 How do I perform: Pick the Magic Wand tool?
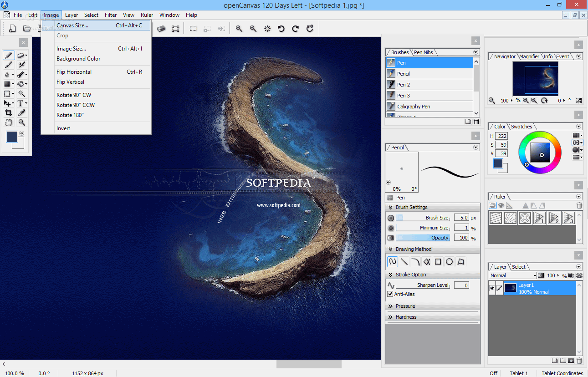click(21, 94)
